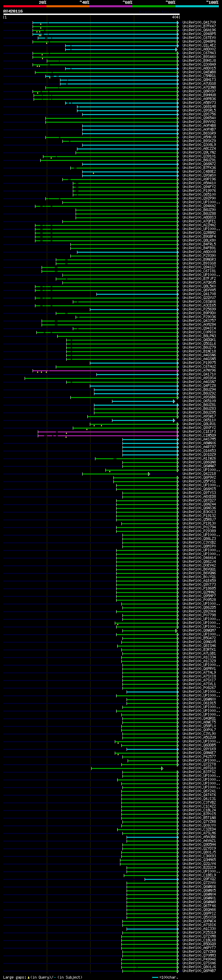Select the UniRef100_Q41710 label
Screen dimensions: 222x980
click(199, 374)
